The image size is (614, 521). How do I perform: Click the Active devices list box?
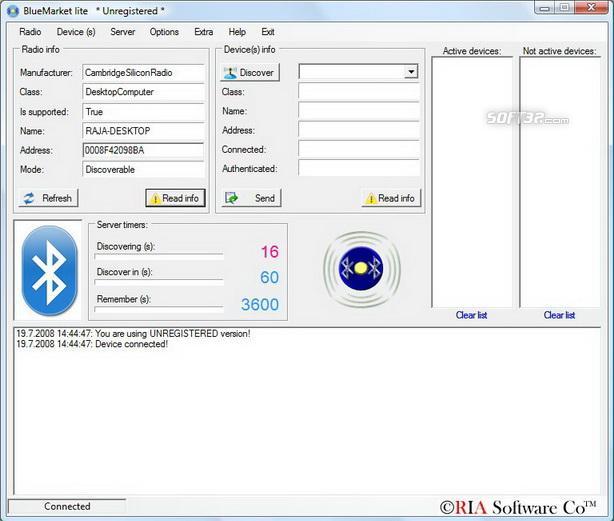(x=472, y=182)
